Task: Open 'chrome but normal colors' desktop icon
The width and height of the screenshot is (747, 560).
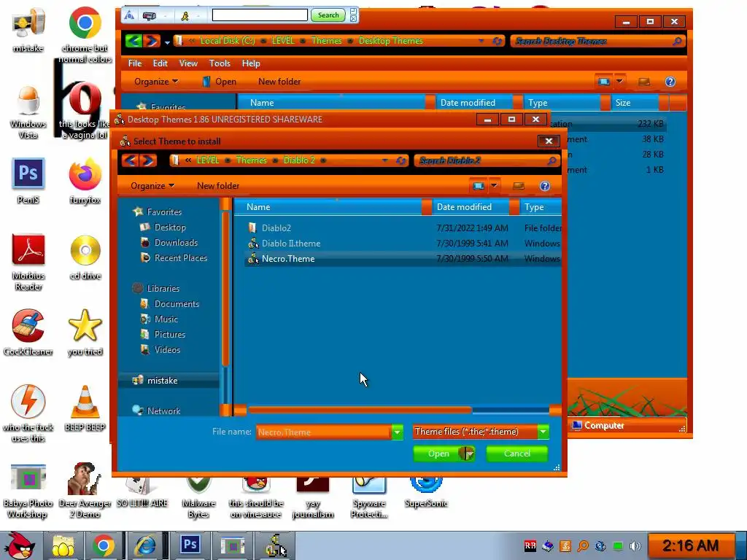Action: point(85,34)
